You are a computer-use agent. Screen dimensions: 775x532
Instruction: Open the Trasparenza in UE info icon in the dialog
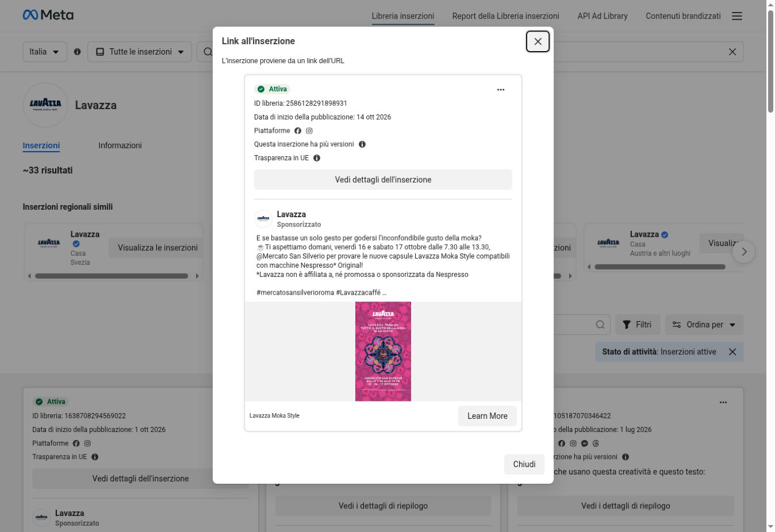point(317,158)
